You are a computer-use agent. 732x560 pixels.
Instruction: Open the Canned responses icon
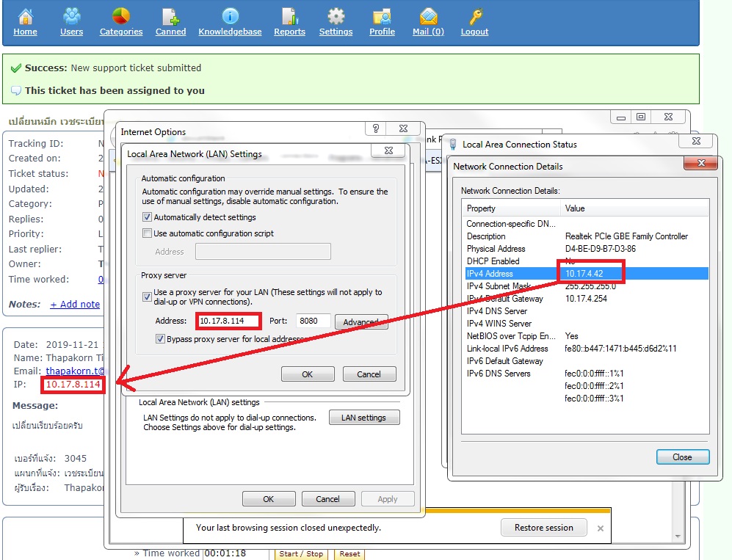pos(171,16)
